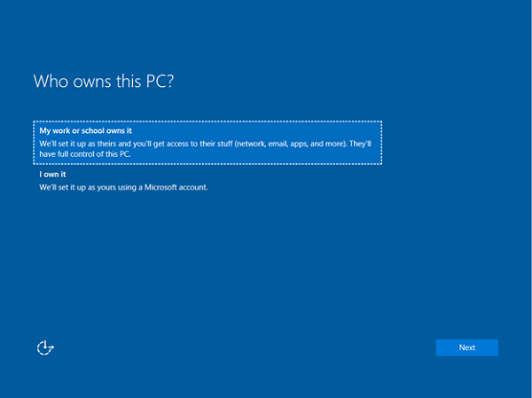Viewport: 532px width, 398px height.
Task: Proceed with the blue Next button
Action: click(x=466, y=347)
